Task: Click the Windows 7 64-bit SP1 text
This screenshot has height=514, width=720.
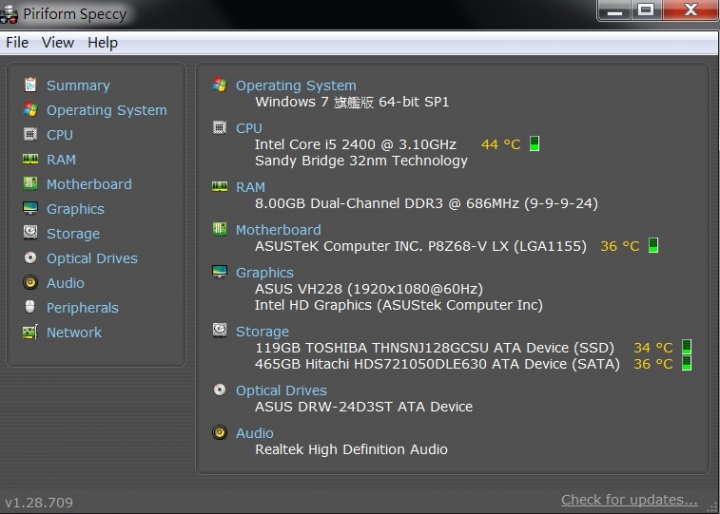Action: tap(352, 102)
